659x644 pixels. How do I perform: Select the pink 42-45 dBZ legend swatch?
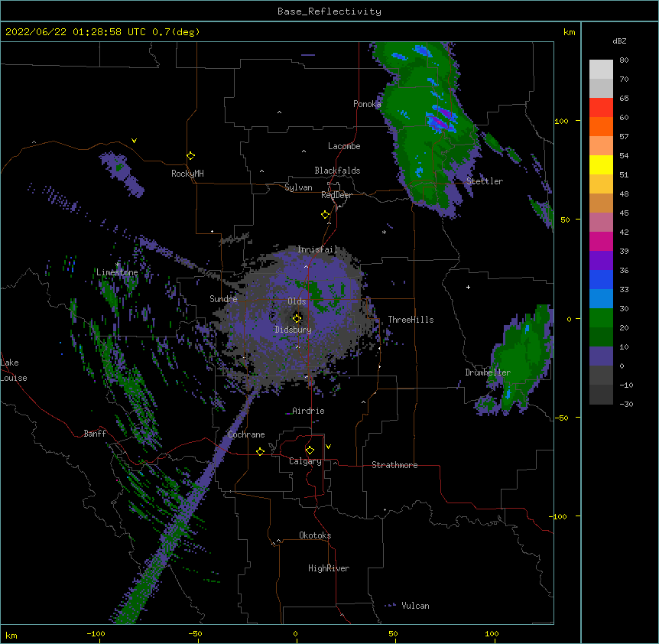(x=601, y=222)
